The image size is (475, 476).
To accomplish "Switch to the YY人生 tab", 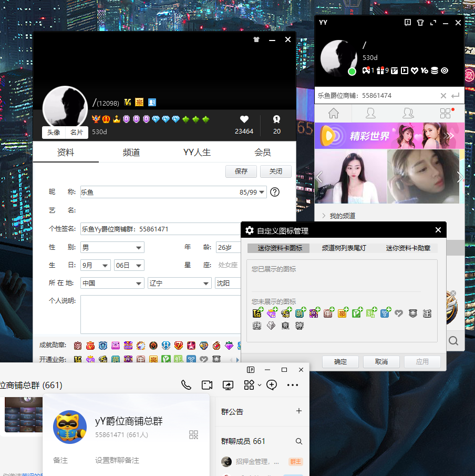I will pyautogui.click(x=197, y=153).
